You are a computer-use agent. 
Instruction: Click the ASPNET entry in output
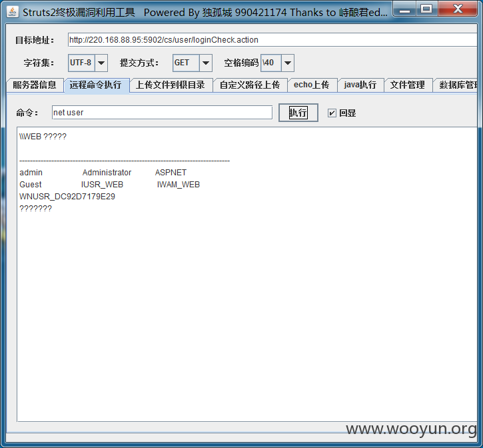pos(171,173)
